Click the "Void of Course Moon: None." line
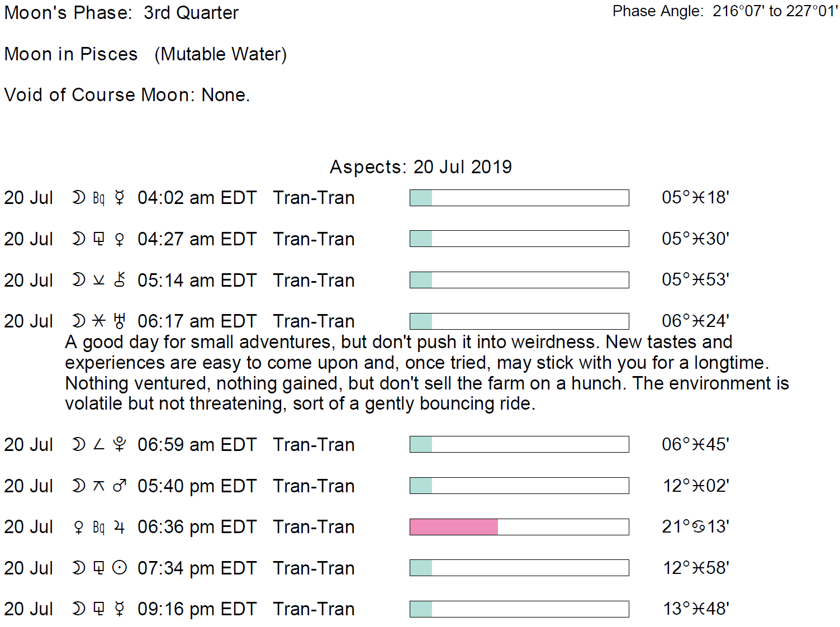 click(127, 95)
